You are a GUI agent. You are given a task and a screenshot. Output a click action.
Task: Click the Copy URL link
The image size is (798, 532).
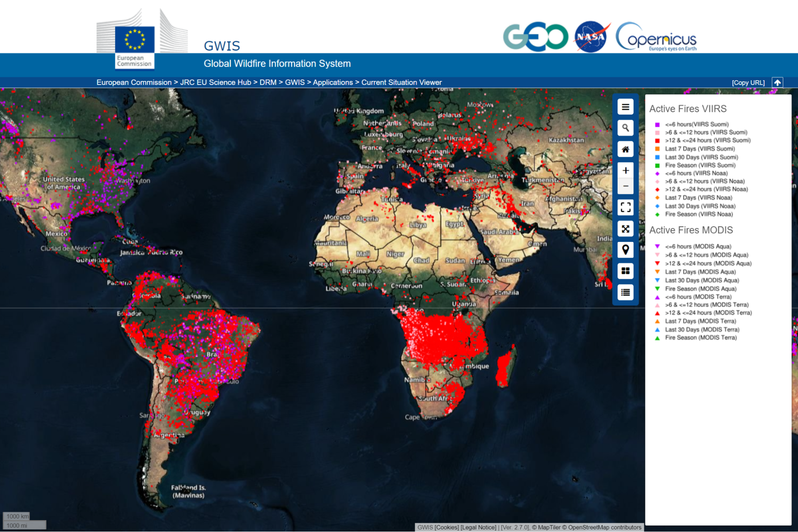(748, 83)
